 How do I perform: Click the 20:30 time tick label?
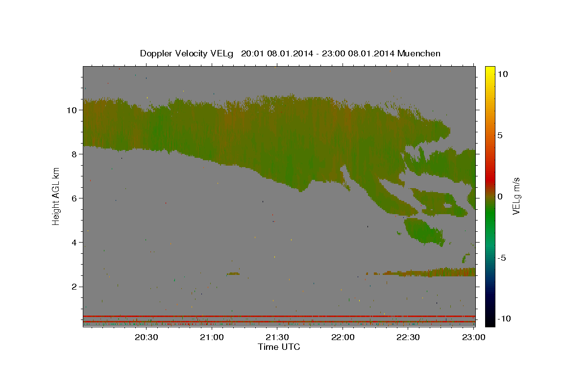pos(146,337)
